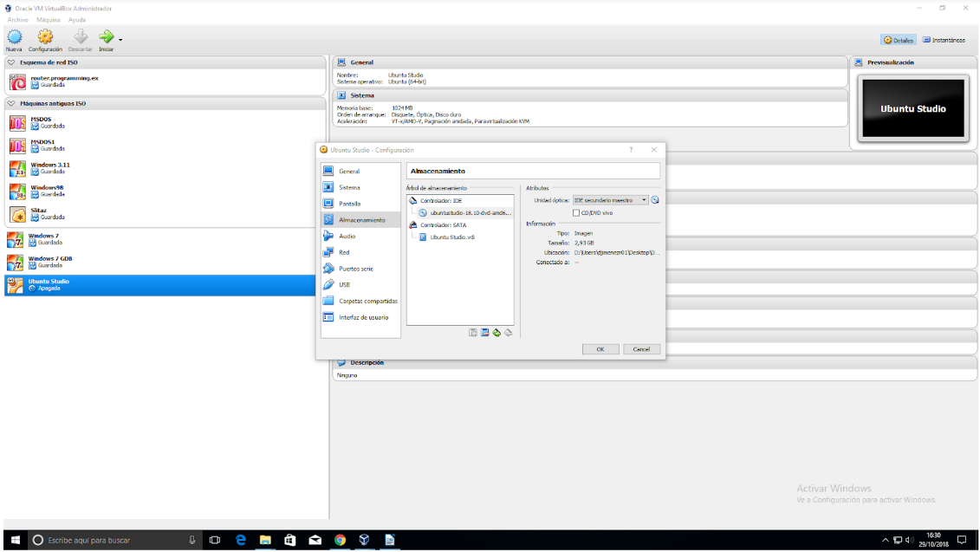
Task: Open Google Chrome from the taskbar
Action: [341, 540]
